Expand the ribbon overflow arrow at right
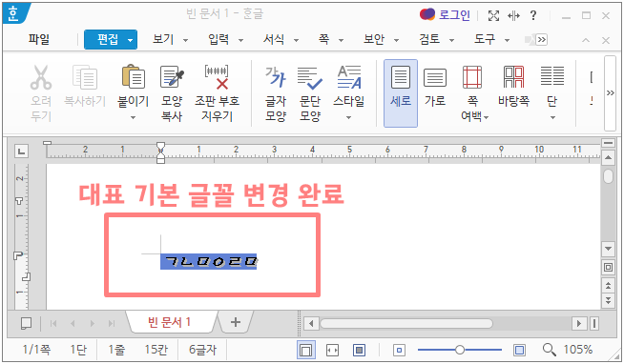Viewport: 624px width, 364px height. tap(610, 93)
